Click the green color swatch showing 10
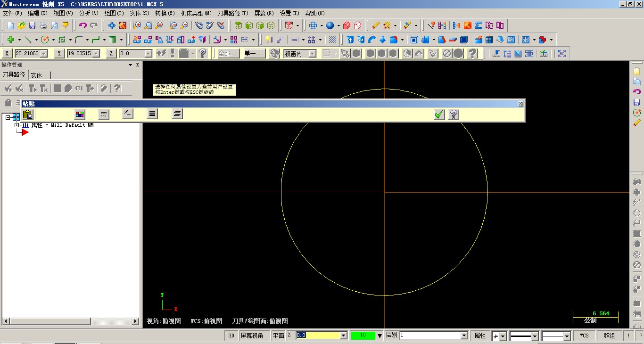 click(x=363, y=336)
